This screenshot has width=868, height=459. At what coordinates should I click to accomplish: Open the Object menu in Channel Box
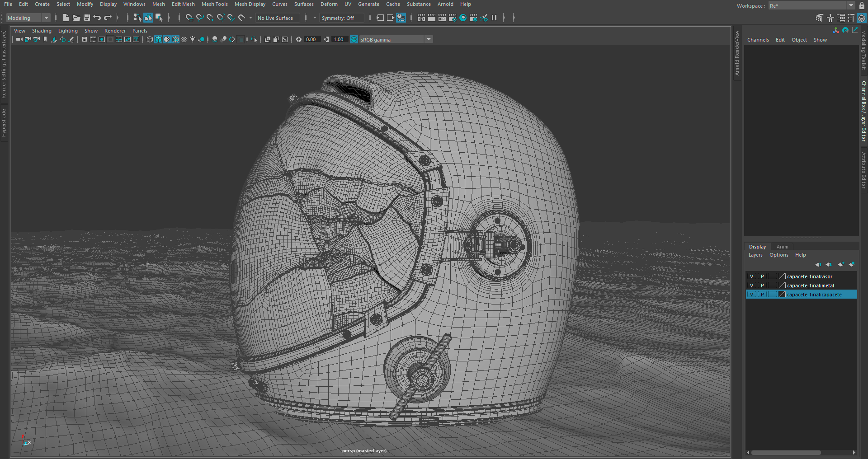click(799, 40)
